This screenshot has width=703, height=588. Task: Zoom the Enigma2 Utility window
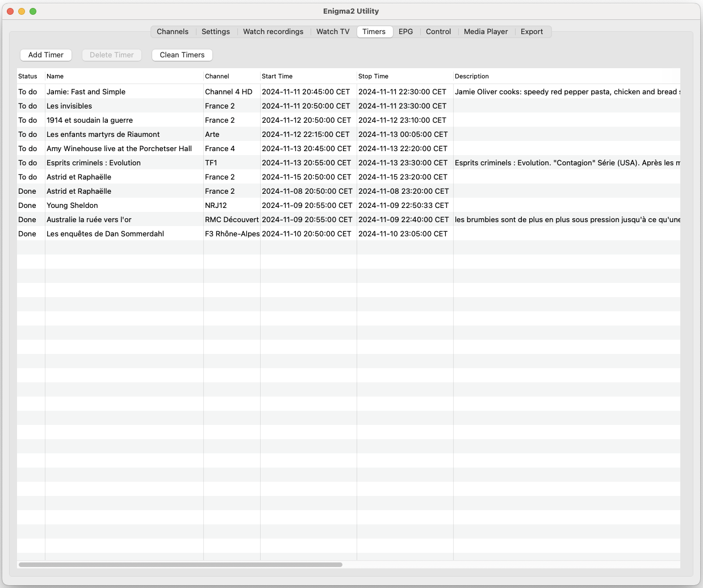click(33, 11)
